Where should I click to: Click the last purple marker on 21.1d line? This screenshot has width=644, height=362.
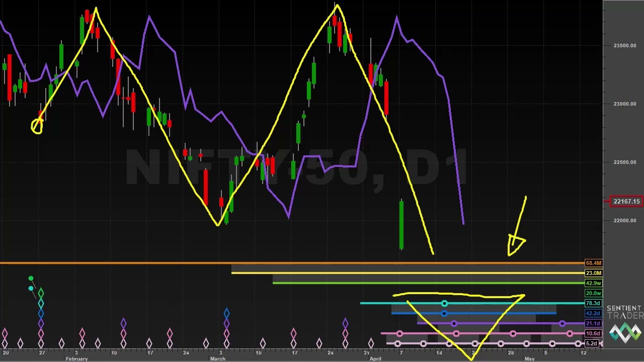pyautogui.click(x=562, y=323)
